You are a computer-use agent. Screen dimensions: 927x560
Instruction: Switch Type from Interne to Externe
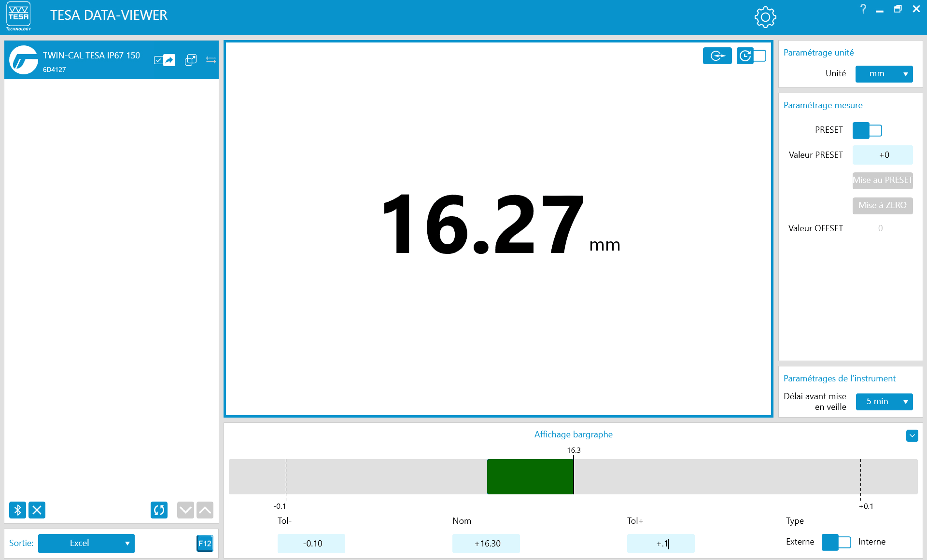pos(836,542)
